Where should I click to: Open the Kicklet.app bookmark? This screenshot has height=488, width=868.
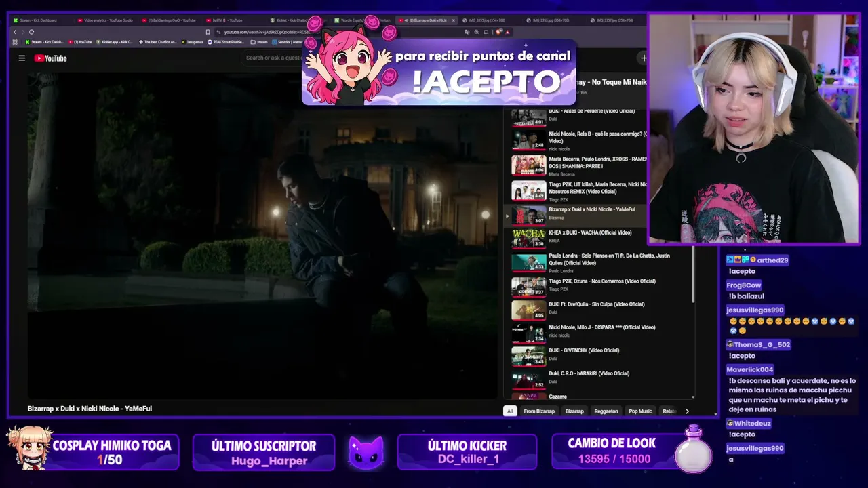115,42
